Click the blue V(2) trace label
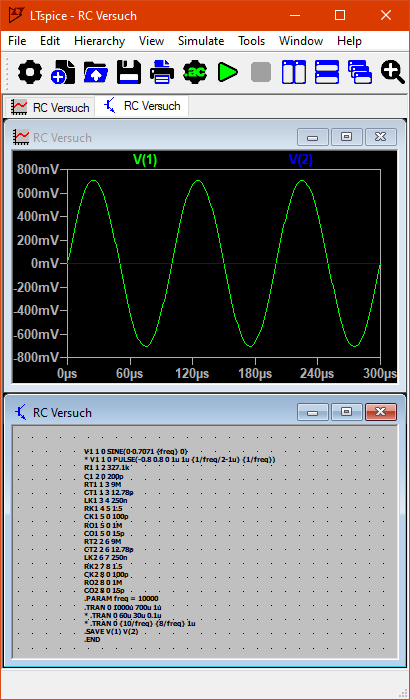 (301, 160)
